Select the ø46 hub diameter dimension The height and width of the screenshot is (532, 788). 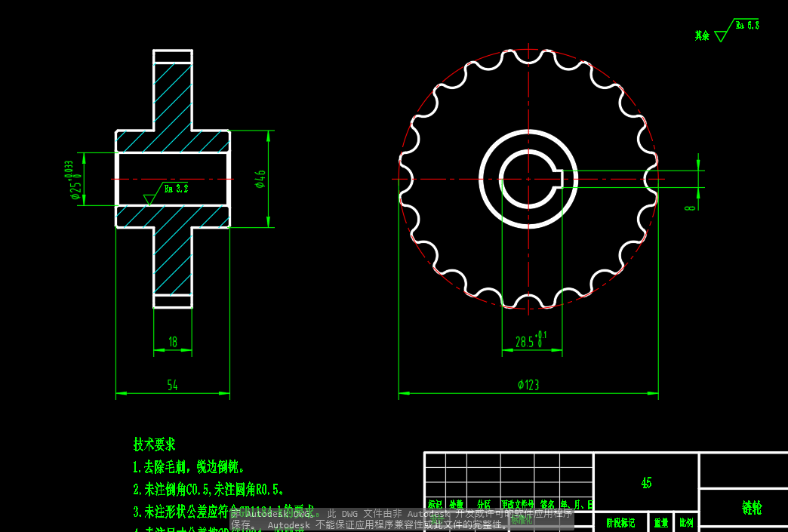pos(260,179)
